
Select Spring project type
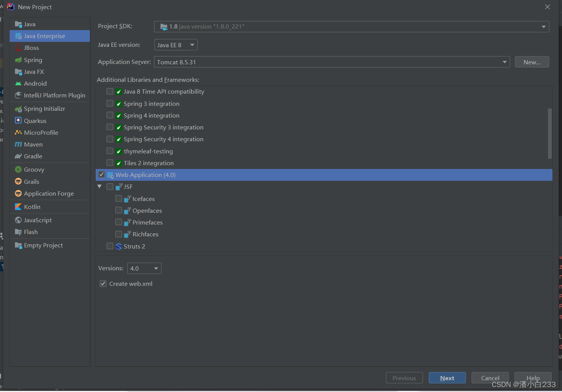[x=50, y=60]
